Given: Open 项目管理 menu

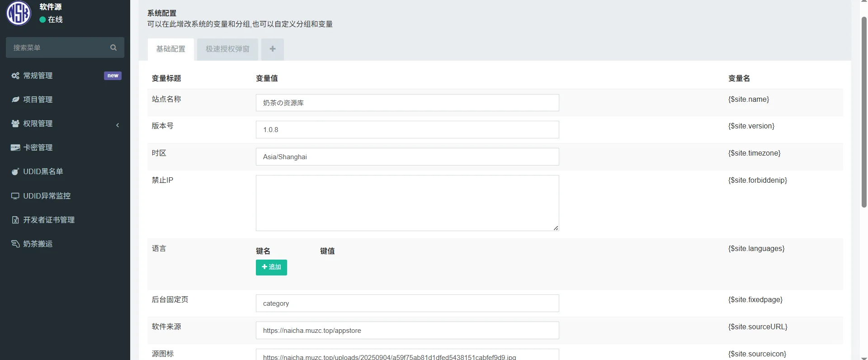Looking at the screenshot, I should point(65,99).
